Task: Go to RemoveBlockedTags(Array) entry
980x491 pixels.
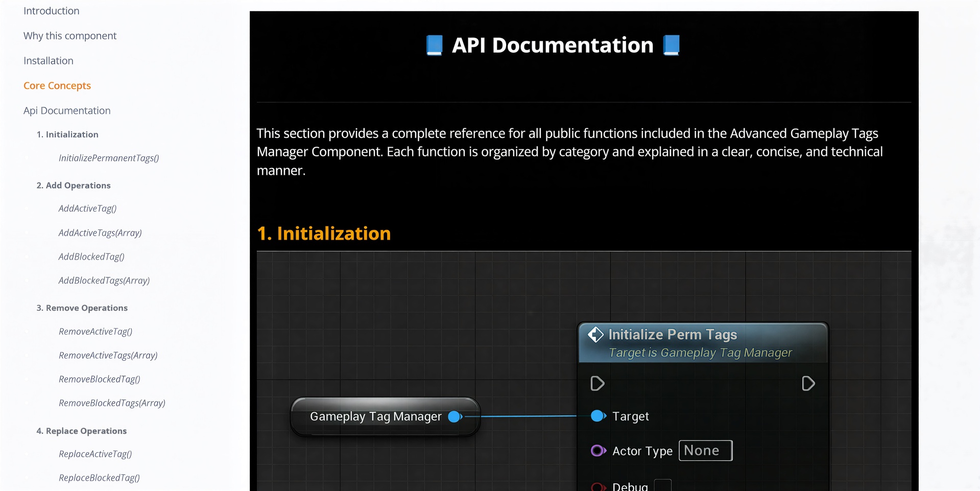Action: 112,403
